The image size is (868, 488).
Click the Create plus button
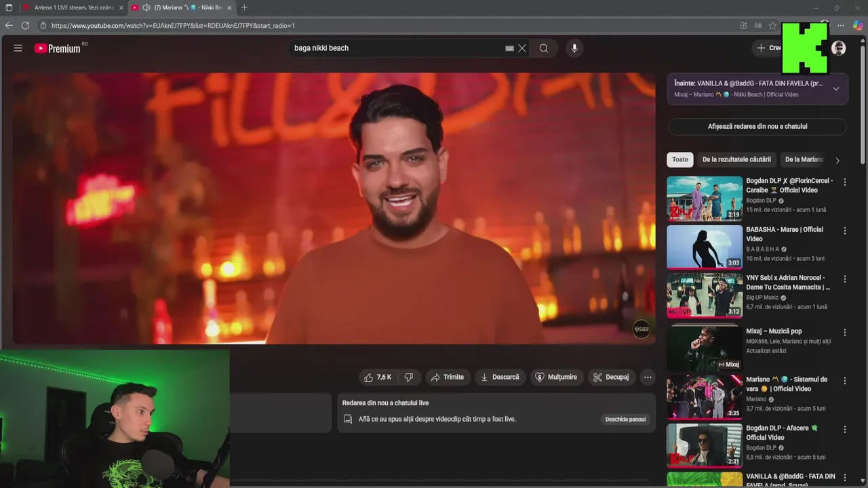tap(768, 48)
